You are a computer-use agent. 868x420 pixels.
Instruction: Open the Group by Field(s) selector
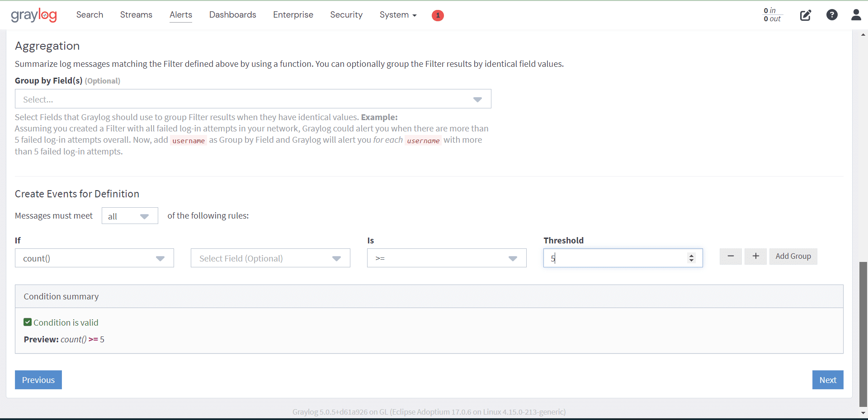click(253, 99)
